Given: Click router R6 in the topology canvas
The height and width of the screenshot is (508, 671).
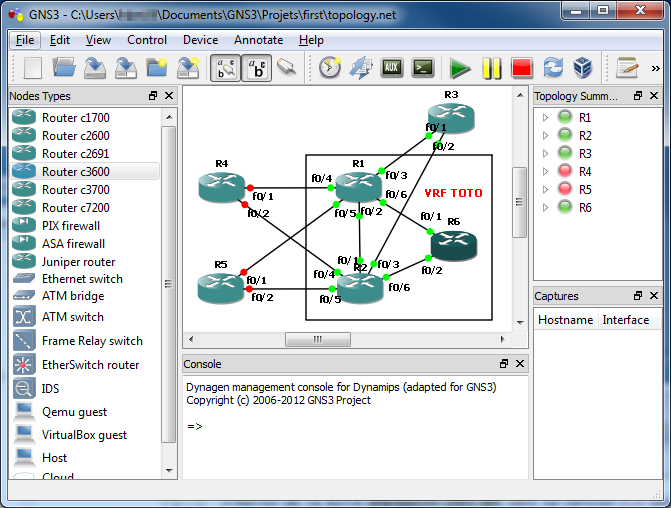Looking at the screenshot, I should (x=453, y=244).
